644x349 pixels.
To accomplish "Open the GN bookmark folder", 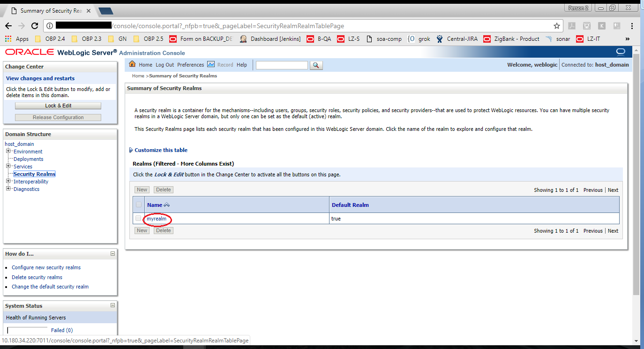I will click(117, 39).
